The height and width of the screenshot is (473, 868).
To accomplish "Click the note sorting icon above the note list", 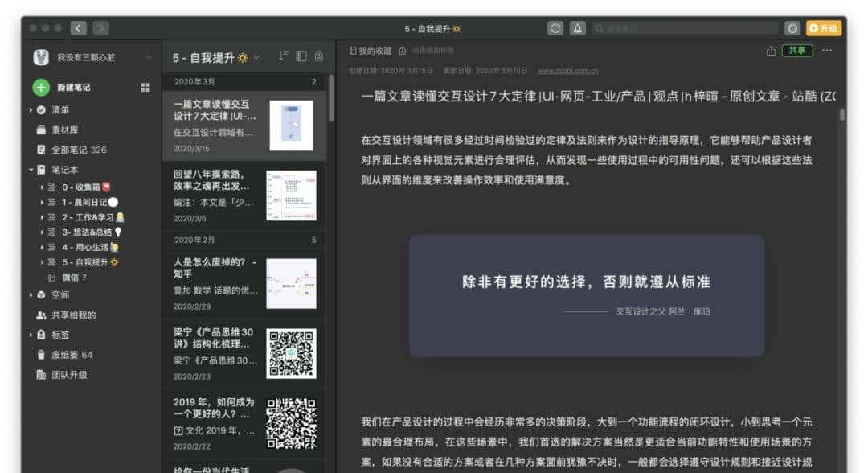I will point(284,56).
